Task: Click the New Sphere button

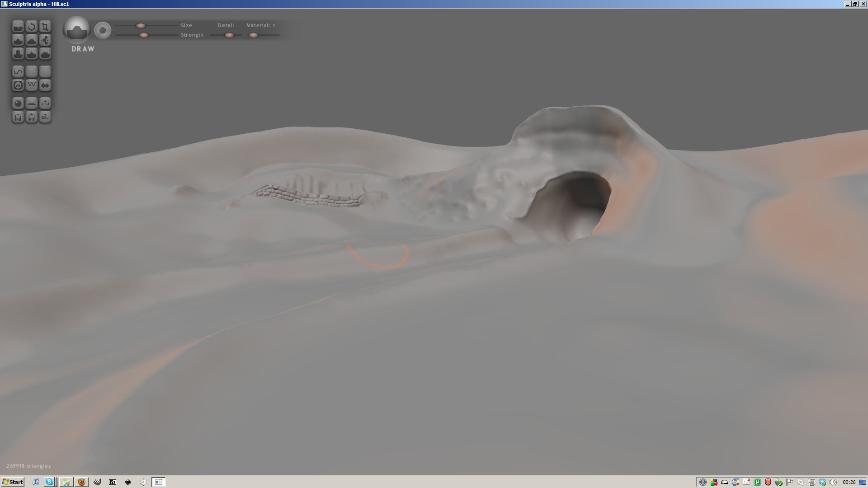Action: pyautogui.click(x=18, y=103)
